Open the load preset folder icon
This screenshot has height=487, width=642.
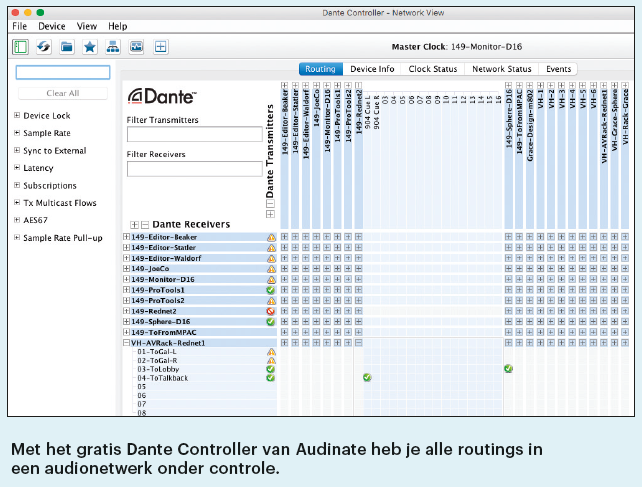pos(67,46)
